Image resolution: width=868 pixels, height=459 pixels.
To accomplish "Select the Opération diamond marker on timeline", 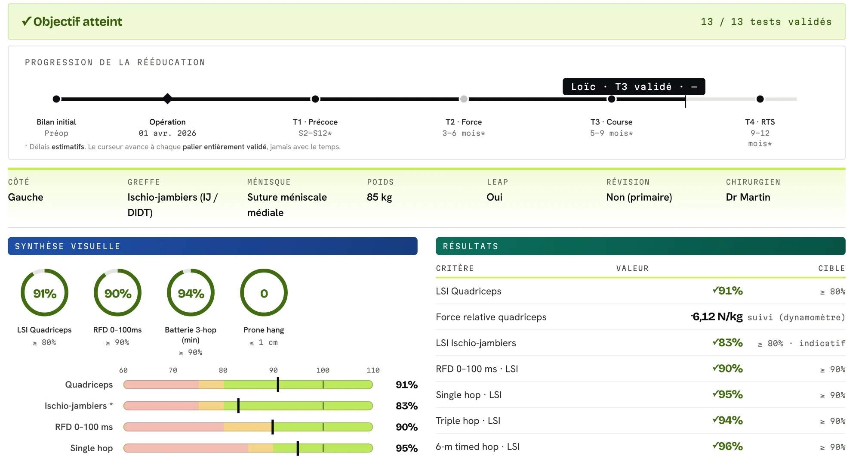I will (x=168, y=99).
